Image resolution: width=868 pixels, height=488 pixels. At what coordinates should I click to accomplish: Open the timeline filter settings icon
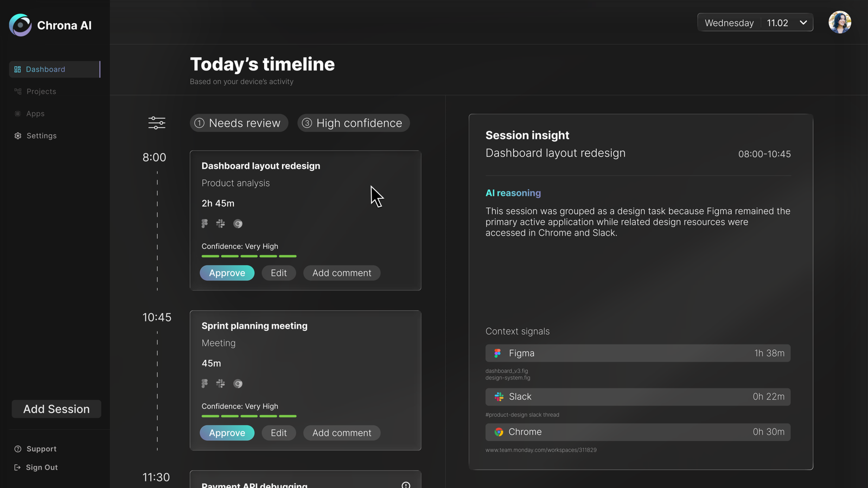pyautogui.click(x=157, y=123)
